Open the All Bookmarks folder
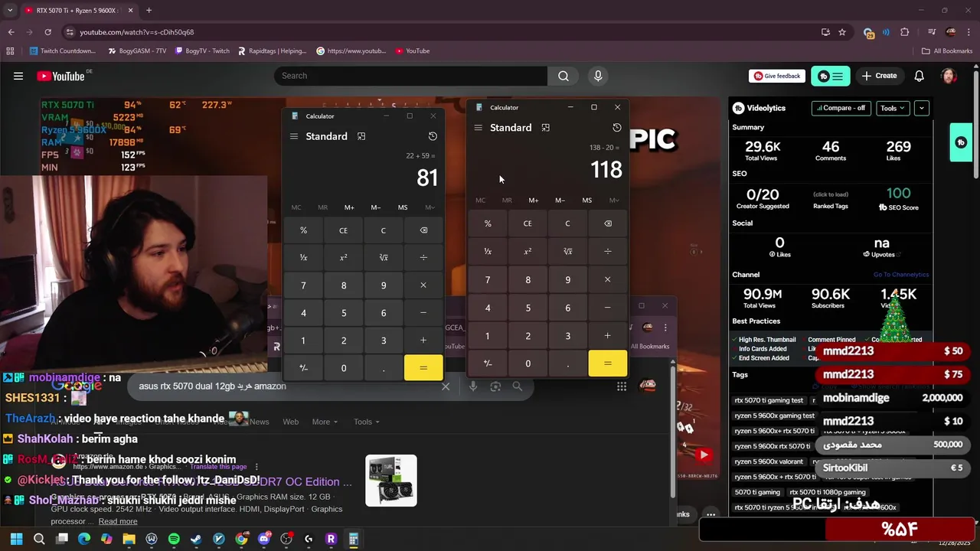980x551 pixels. tap(947, 51)
